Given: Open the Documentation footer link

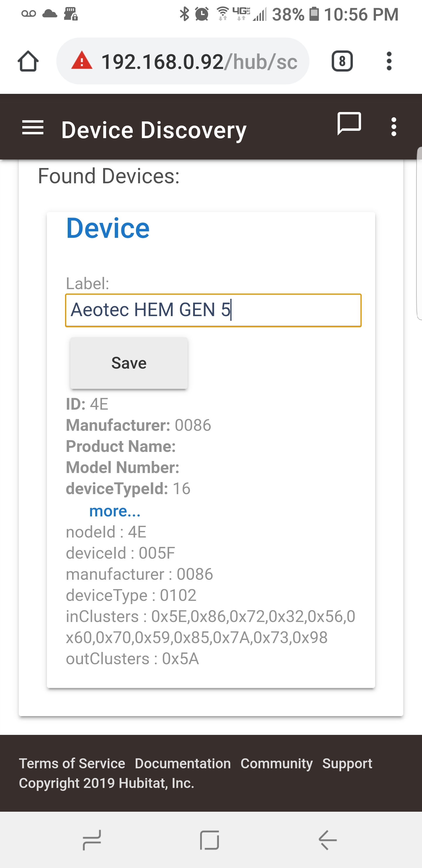Looking at the screenshot, I should [x=183, y=764].
